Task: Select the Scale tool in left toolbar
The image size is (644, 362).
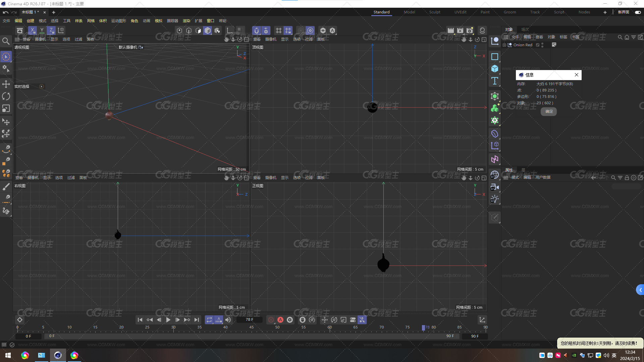Action: (x=6, y=108)
